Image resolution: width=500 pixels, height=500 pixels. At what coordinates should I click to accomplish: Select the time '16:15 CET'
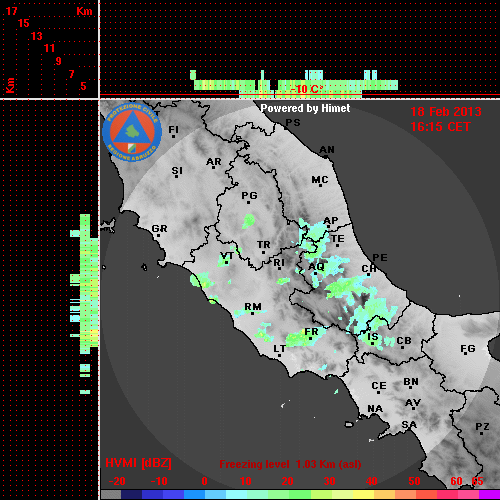click(x=440, y=127)
